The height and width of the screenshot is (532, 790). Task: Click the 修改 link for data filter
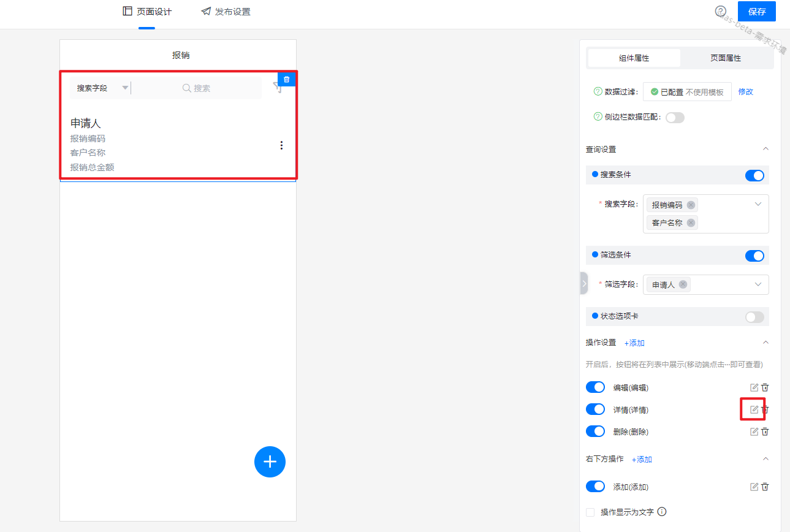pyautogui.click(x=745, y=92)
